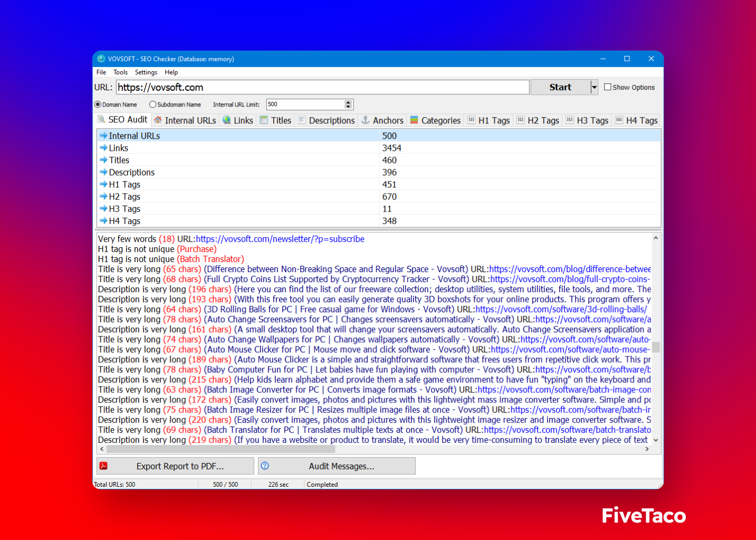Click the arrow icon beside H4 Tags row
The height and width of the screenshot is (540, 756).
click(x=103, y=220)
